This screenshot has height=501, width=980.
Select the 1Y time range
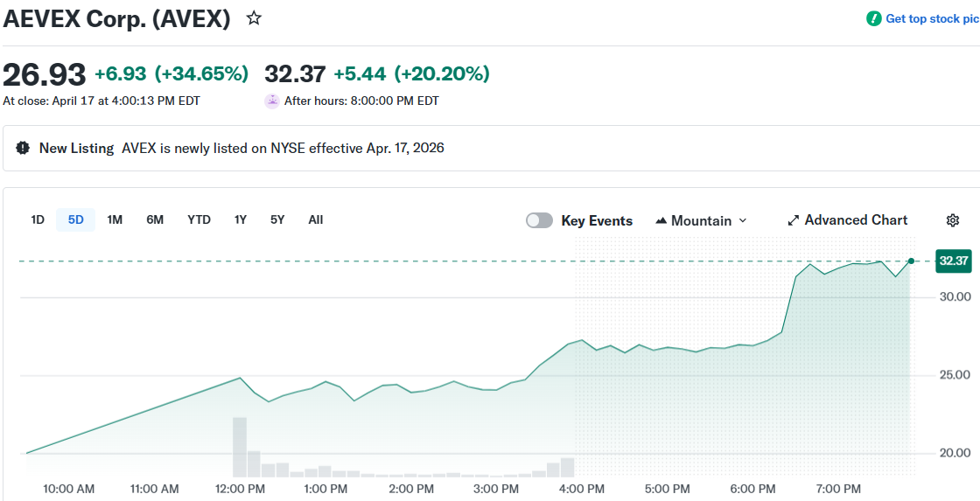pos(240,219)
